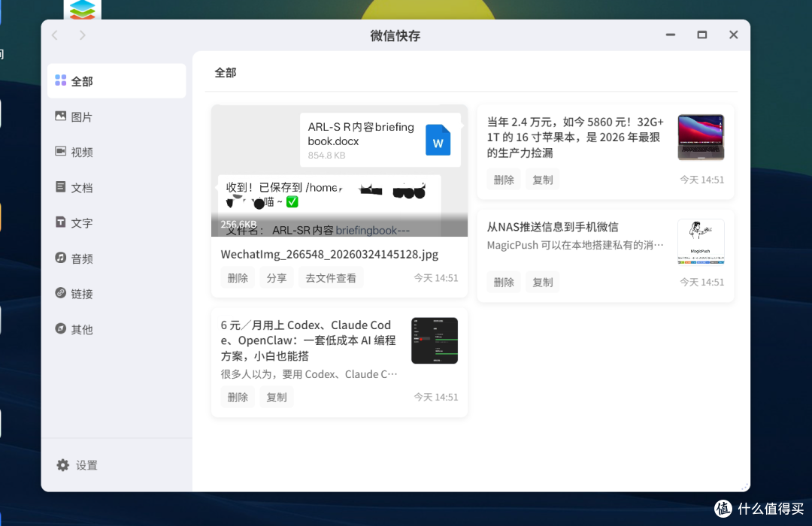Delete the 从NAS推送信息 card
This screenshot has width=812, height=526.
tap(504, 282)
